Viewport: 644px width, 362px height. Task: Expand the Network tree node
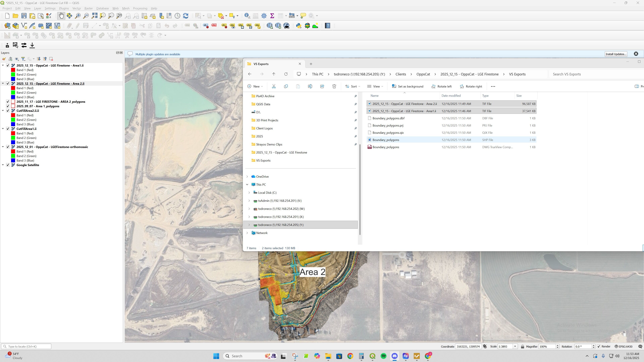[x=247, y=233]
